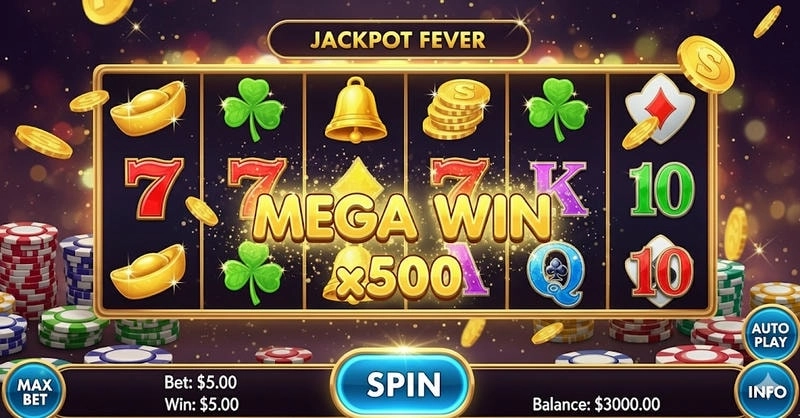This screenshot has width=800, height=418.
Task: Click the Bet $5.00 amount text
Action: (201, 382)
